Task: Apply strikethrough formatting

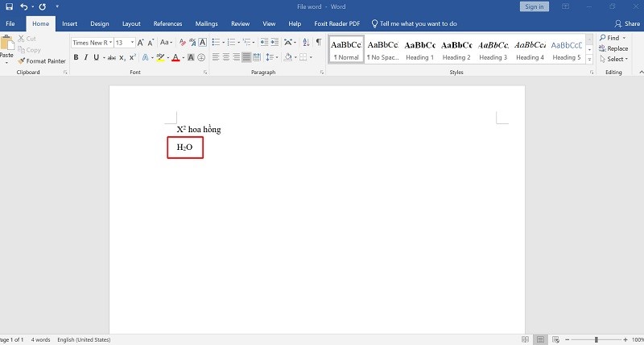Action: (x=112, y=57)
